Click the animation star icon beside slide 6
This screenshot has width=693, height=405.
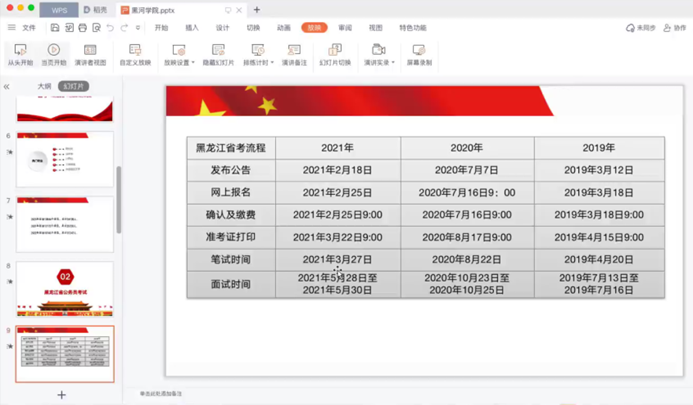tap(9, 152)
